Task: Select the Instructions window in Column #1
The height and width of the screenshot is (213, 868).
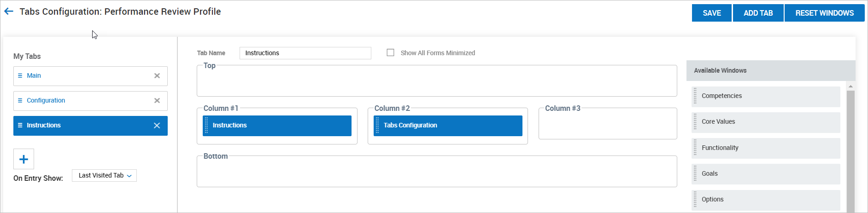Action: (277, 126)
